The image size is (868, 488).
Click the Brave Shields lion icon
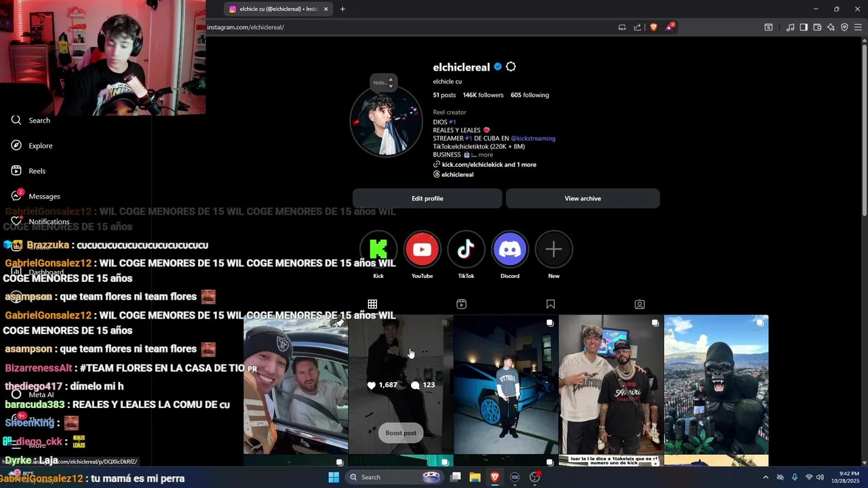point(654,27)
